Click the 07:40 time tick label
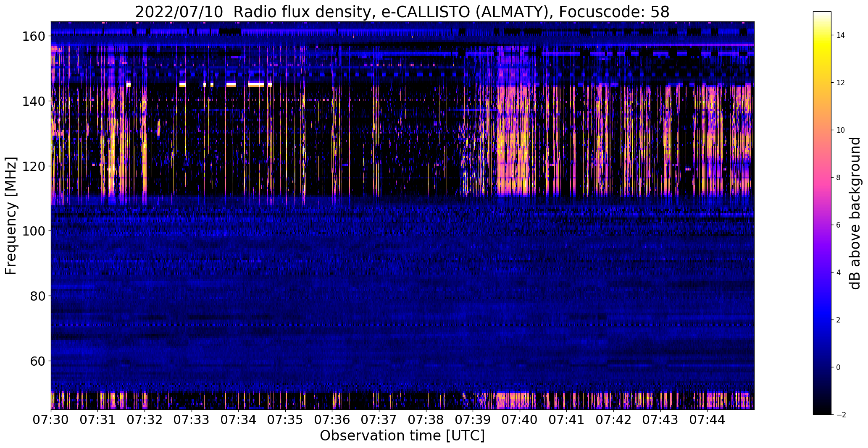Image resolution: width=868 pixels, height=448 pixels. (520, 420)
